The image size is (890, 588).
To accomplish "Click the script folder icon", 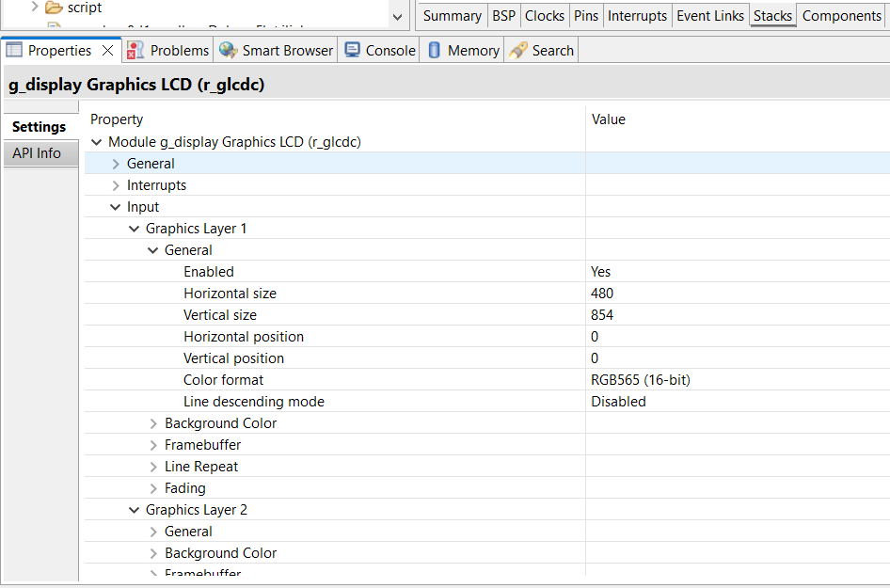I will pyautogui.click(x=55, y=8).
